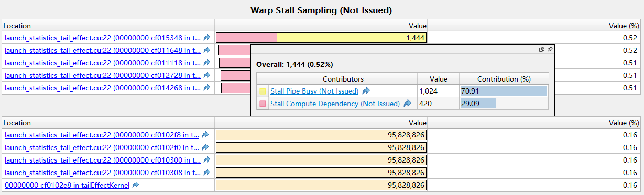This screenshot has height=195, width=644.
Task: Click the pink bar in the cf014268 row
Action: (x=236, y=87)
